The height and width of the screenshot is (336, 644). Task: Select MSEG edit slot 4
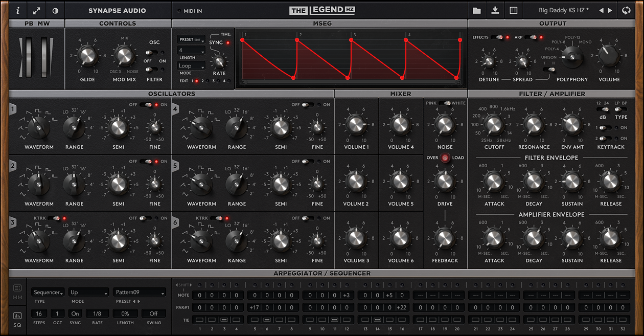pos(229,81)
